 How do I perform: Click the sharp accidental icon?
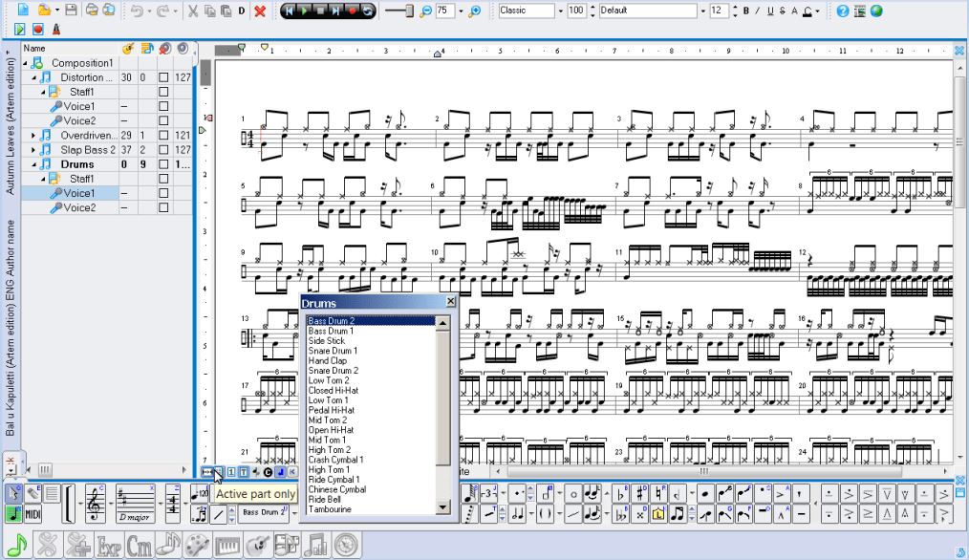[x=640, y=494]
